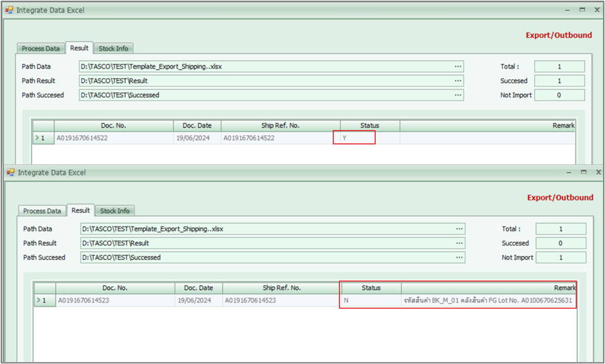
Task: Open the Path Data browse ellipsis in the upper window
Action: [x=458, y=67]
